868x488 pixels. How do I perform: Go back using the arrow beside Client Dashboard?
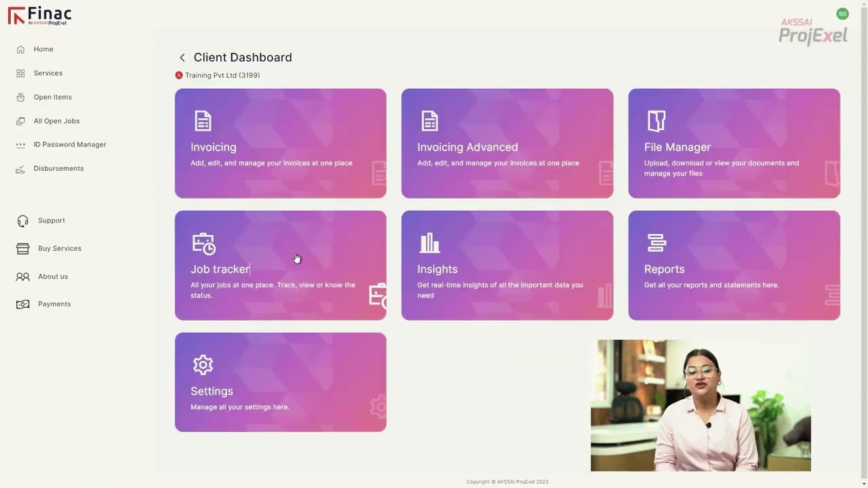pyautogui.click(x=182, y=58)
